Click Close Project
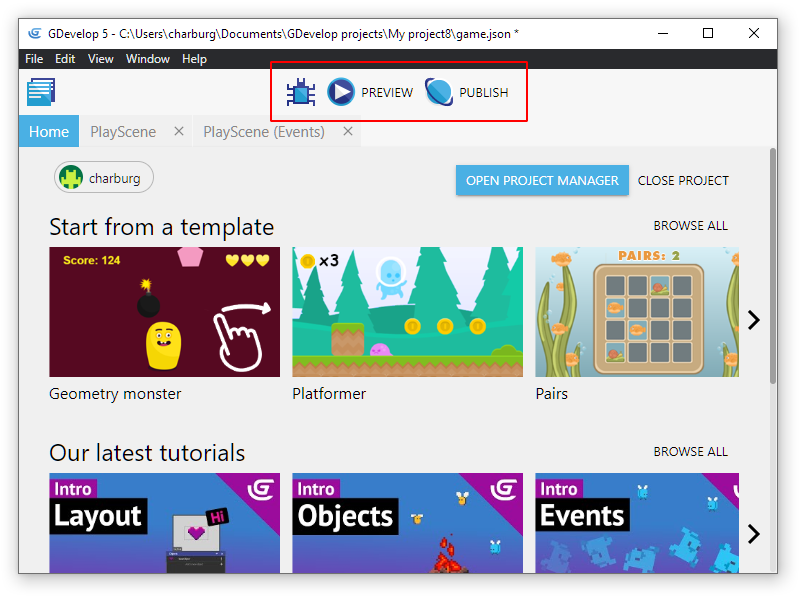This screenshot has height=604, width=804. click(x=683, y=181)
